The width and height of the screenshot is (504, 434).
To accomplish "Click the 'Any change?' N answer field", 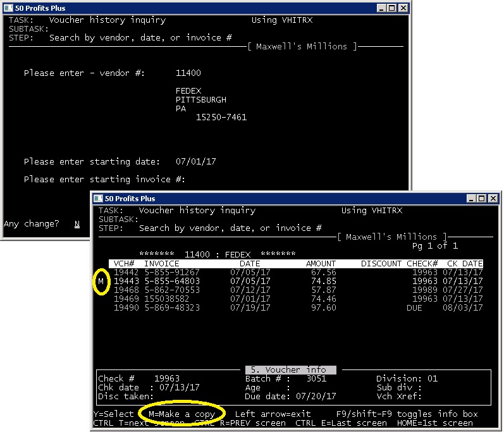I will tap(77, 224).
